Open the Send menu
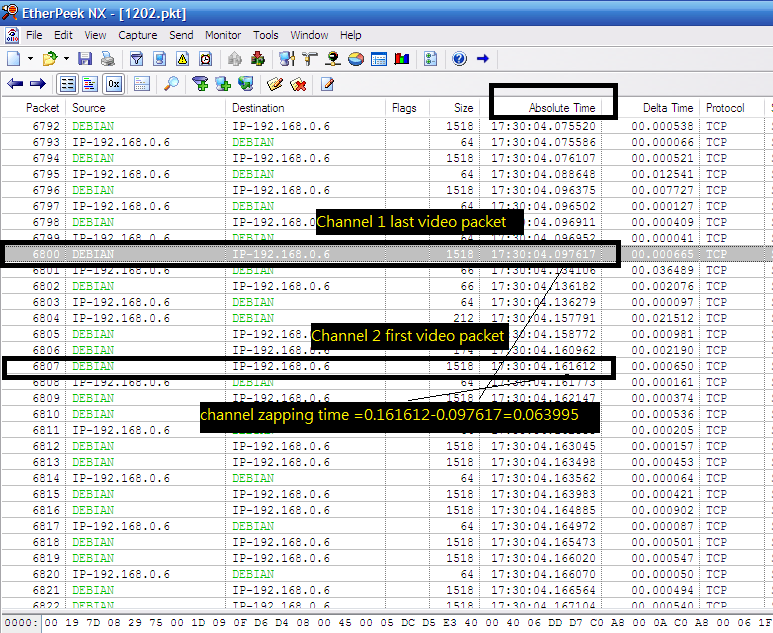 (x=181, y=35)
